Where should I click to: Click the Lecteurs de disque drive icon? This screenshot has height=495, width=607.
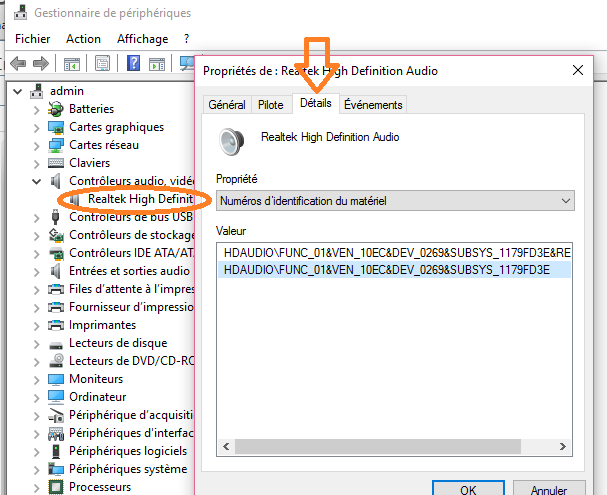[56, 344]
